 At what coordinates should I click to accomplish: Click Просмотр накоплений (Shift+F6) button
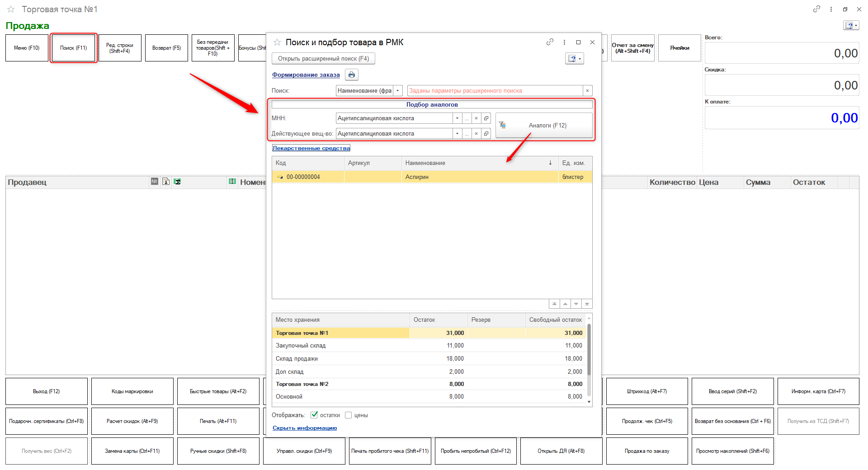[x=733, y=451]
